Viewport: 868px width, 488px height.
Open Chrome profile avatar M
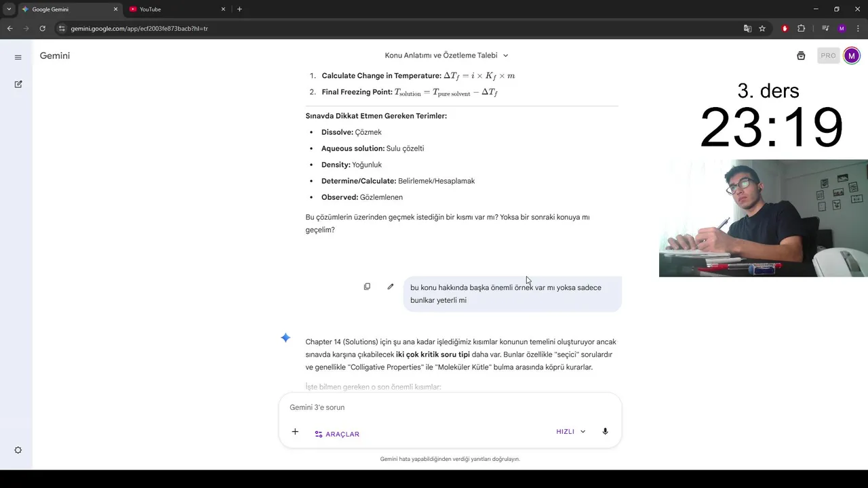click(842, 28)
